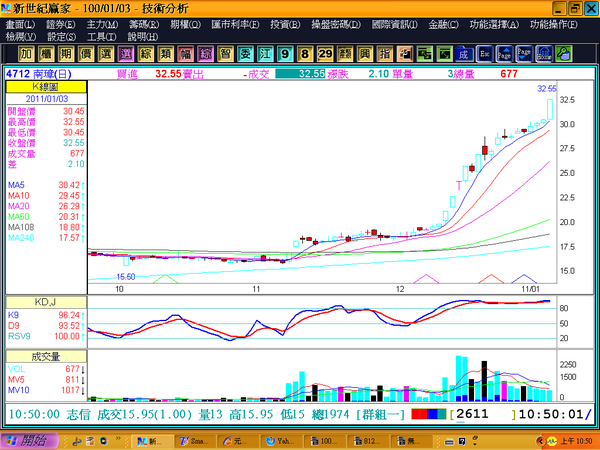Image resolution: width=600 pixels, height=450 pixels.
Task: Open the 檢視(V) menu
Action: pyautogui.click(x=21, y=37)
